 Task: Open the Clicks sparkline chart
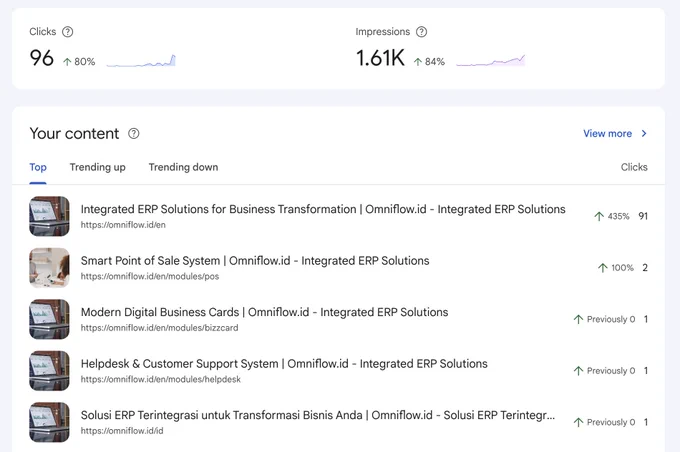[x=141, y=61]
